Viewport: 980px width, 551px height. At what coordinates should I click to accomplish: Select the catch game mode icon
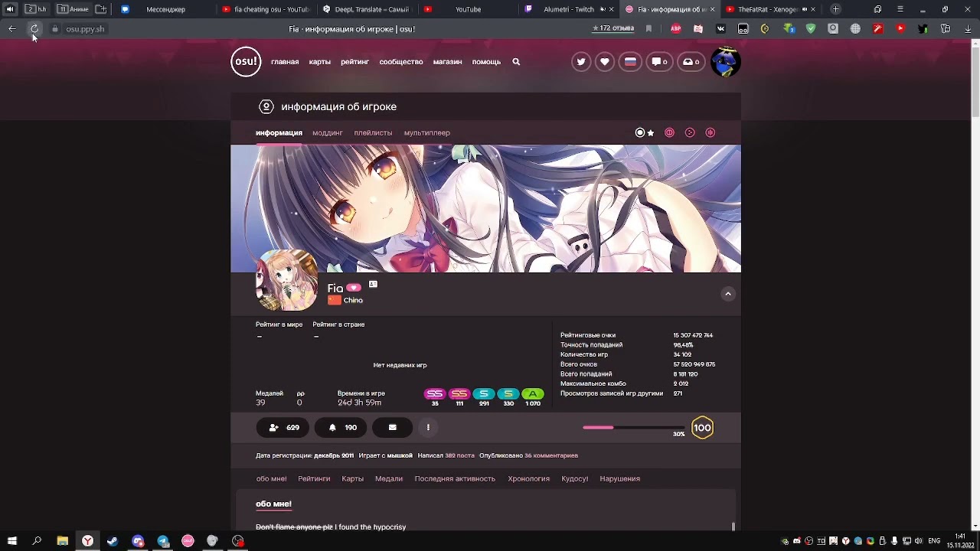click(x=690, y=133)
